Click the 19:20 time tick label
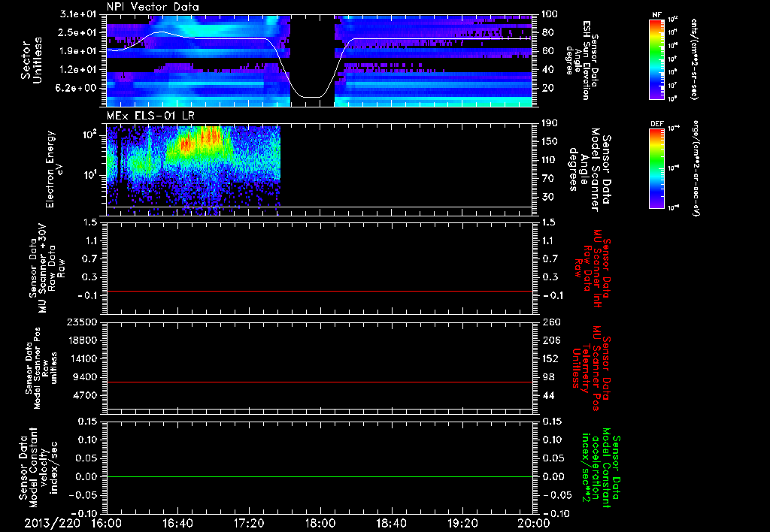 point(462,523)
